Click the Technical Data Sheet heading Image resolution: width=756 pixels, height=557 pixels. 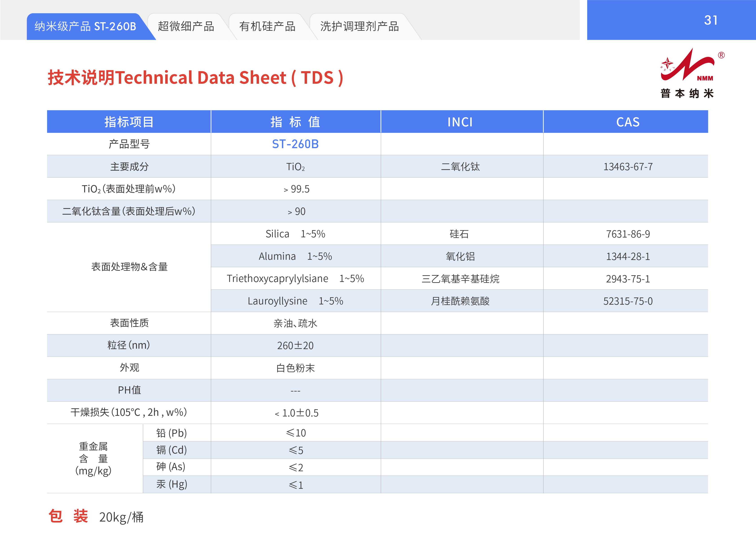pyautogui.click(x=196, y=77)
